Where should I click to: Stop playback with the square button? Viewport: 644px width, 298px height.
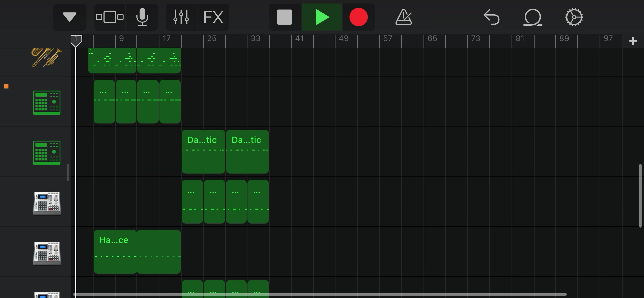pyautogui.click(x=285, y=17)
